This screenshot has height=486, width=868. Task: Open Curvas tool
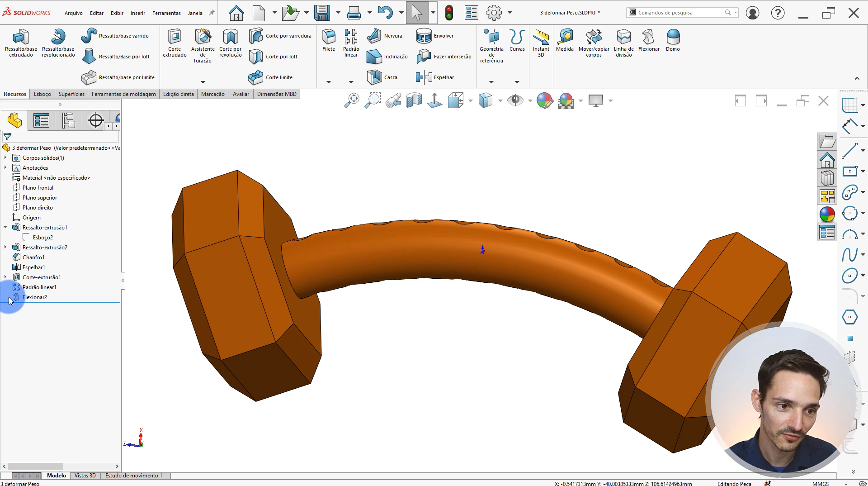point(517,40)
